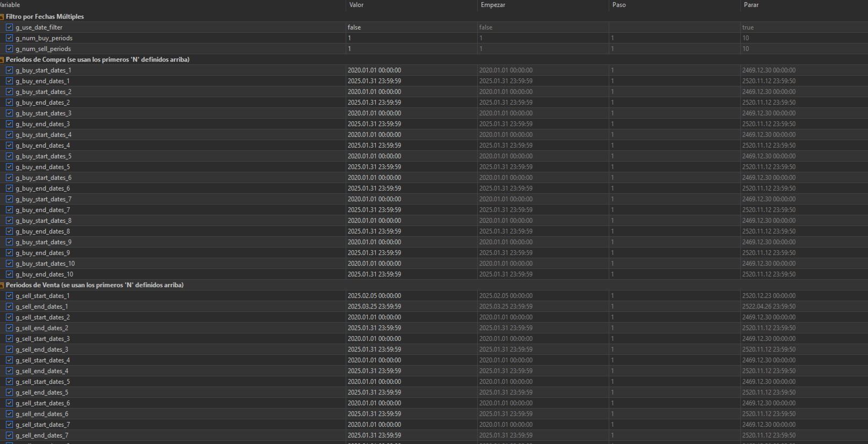Disable optimization for g_buy_start_dates_1
Viewport: 868px width, 444px height.
(9, 70)
